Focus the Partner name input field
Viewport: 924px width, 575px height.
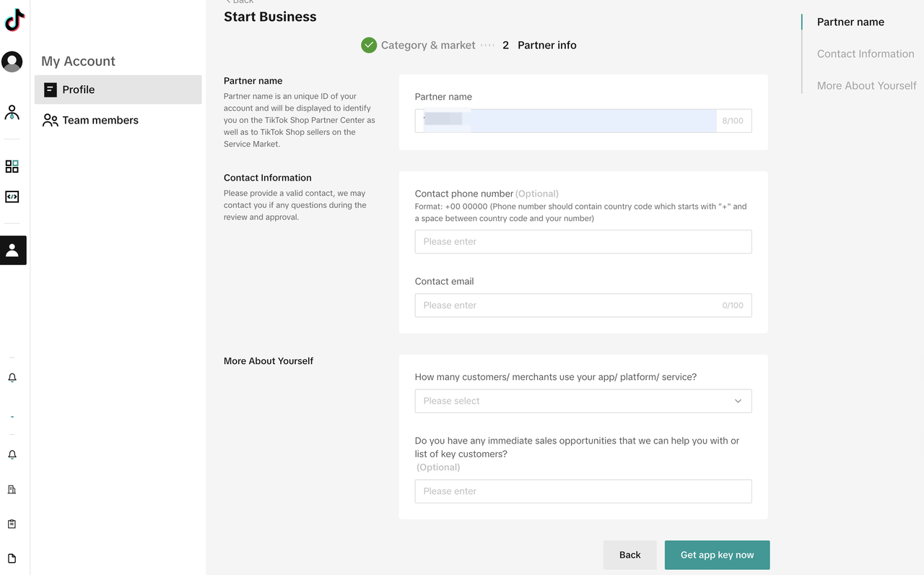coord(583,121)
